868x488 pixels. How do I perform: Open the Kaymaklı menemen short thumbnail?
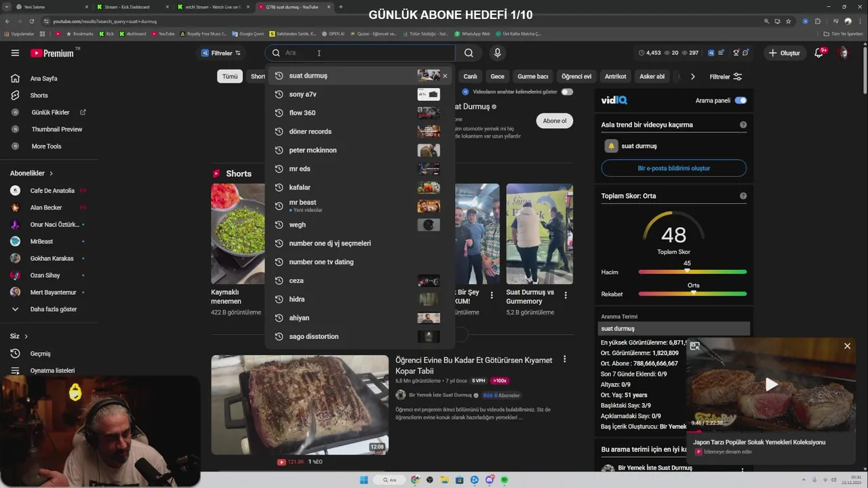(x=238, y=234)
